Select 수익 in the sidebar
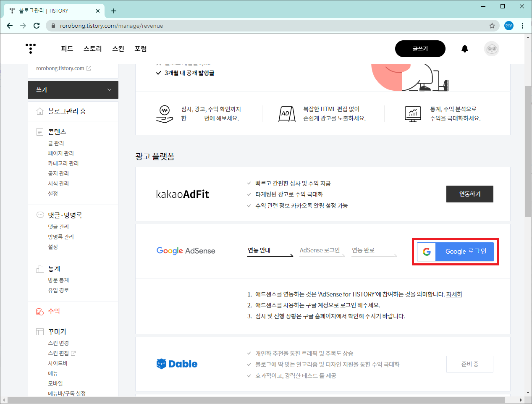532x404 pixels. click(x=54, y=311)
